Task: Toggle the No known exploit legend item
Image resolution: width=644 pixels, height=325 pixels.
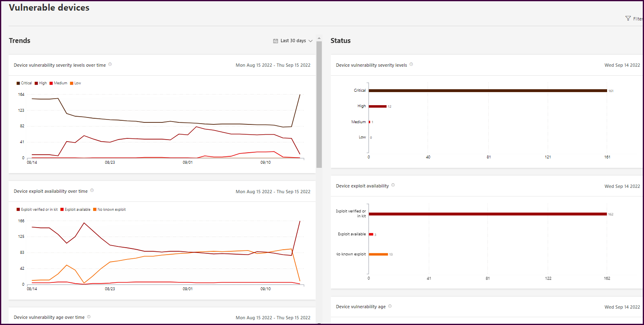Action: click(x=109, y=210)
